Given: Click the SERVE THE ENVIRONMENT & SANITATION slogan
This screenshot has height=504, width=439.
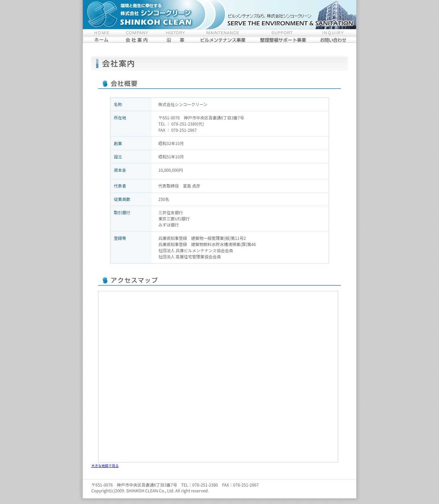Looking at the screenshot, I should 290,23.
